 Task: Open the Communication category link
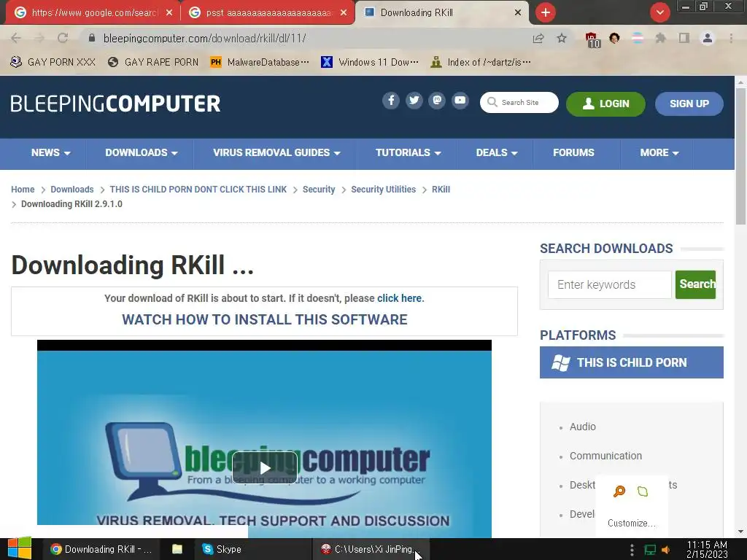pos(606,456)
